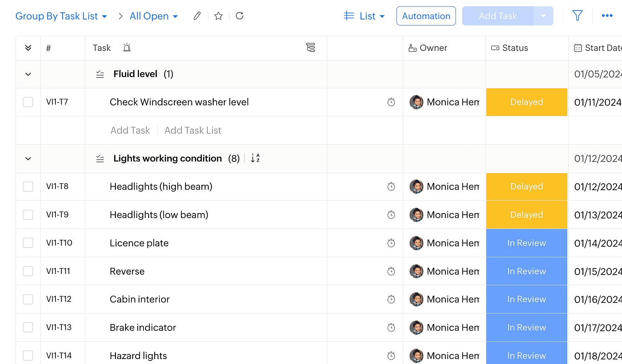Click the pencil edit view icon
622x364 pixels.
tap(197, 16)
